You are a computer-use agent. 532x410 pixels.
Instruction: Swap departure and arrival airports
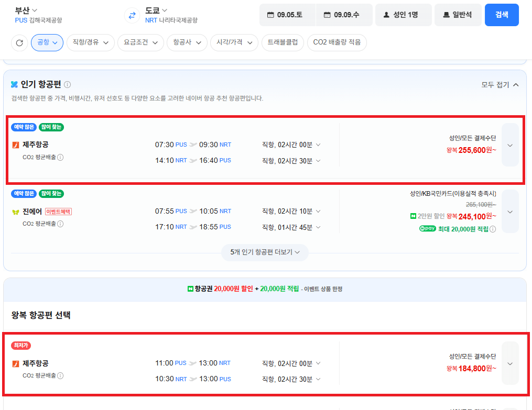(132, 15)
